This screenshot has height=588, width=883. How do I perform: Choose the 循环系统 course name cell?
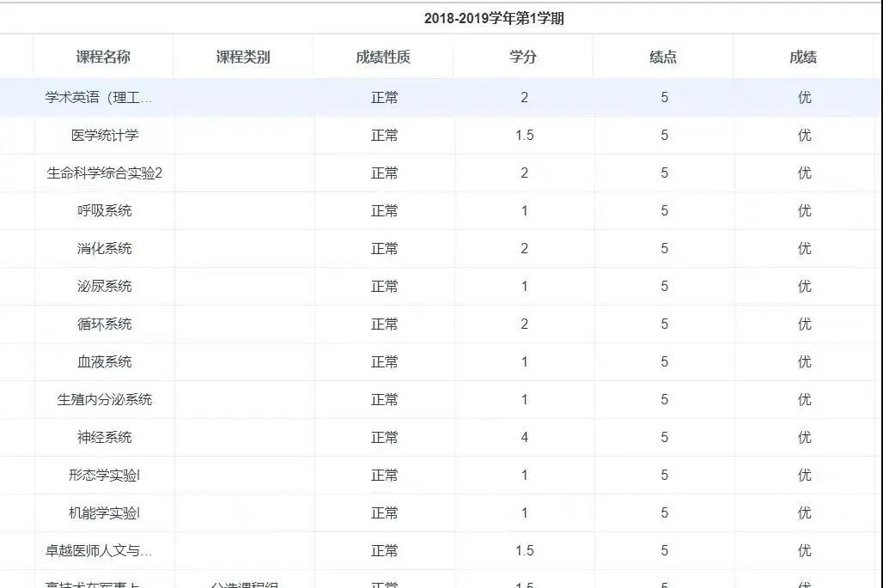point(105,324)
